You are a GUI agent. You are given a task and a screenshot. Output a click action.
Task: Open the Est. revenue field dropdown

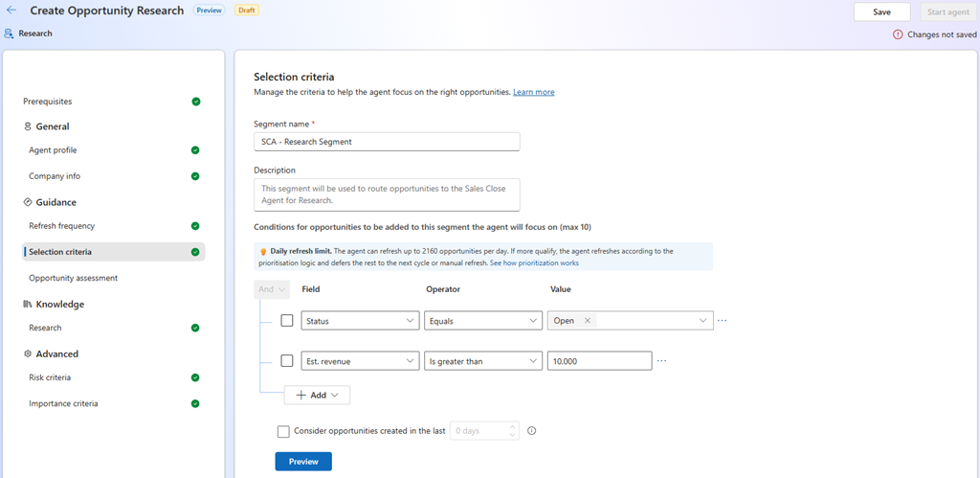point(360,360)
